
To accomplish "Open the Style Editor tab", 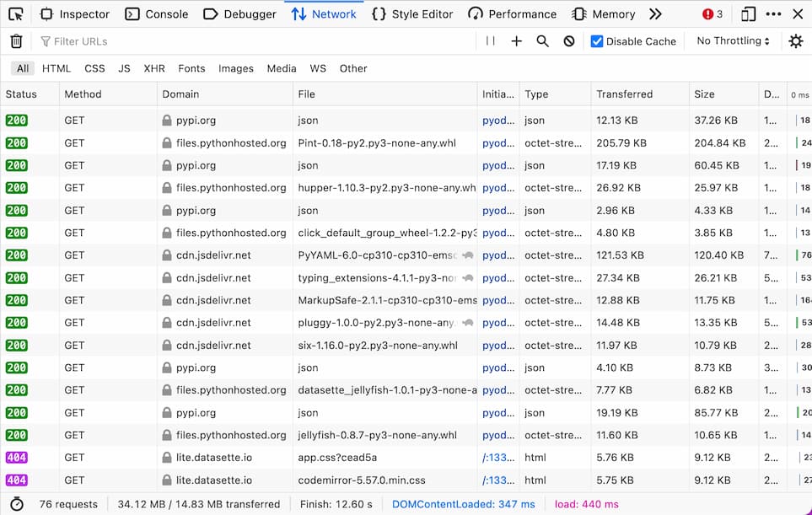I will (x=412, y=14).
